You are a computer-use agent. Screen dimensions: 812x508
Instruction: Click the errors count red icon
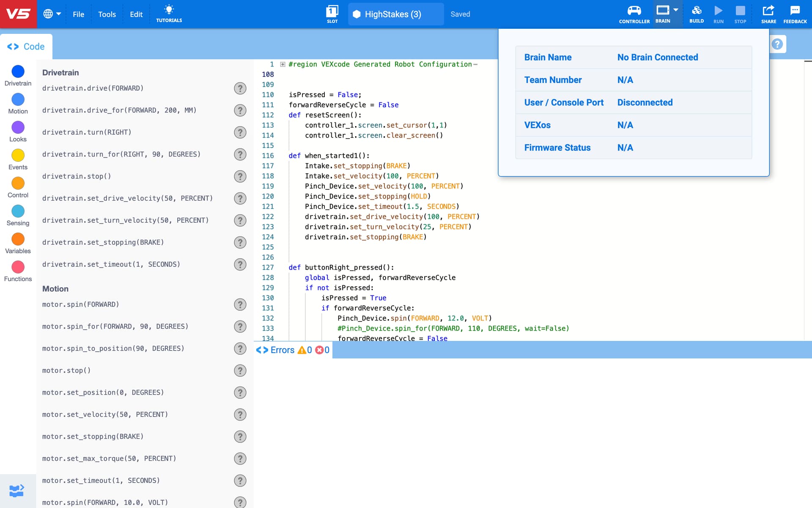pyautogui.click(x=320, y=350)
